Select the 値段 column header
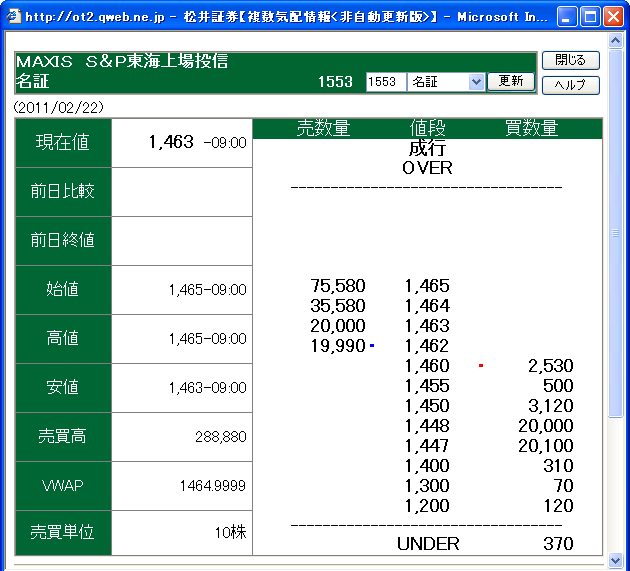Image resolution: width=630 pixels, height=571 pixels. click(427, 128)
